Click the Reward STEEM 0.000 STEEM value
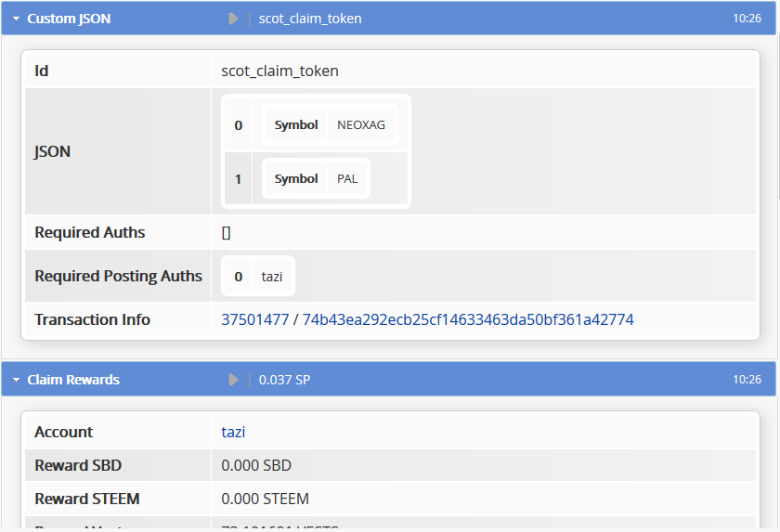Screen dimensions: 780x532 [265, 499]
